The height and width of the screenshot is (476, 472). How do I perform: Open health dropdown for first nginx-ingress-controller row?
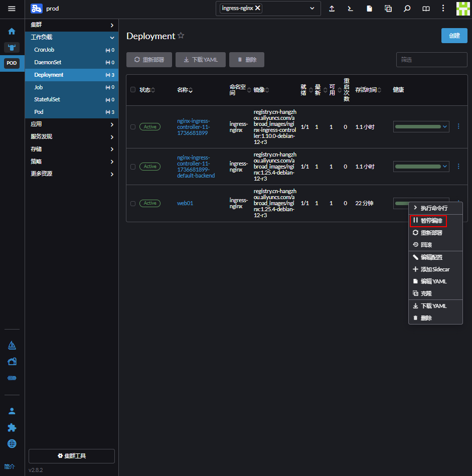445,126
